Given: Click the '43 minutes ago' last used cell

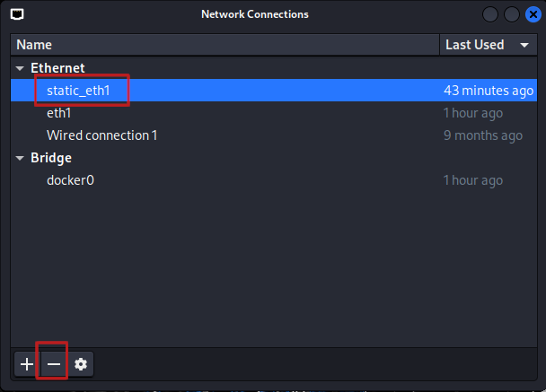Looking at the screenshot, I should click(x=488, y=91).
